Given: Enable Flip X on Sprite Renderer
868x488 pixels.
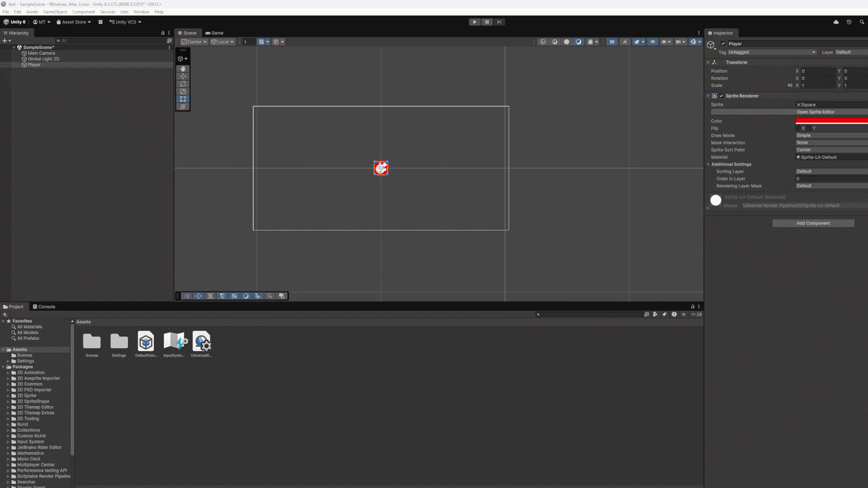Looking at the screenshot, I should click(797, 128).
